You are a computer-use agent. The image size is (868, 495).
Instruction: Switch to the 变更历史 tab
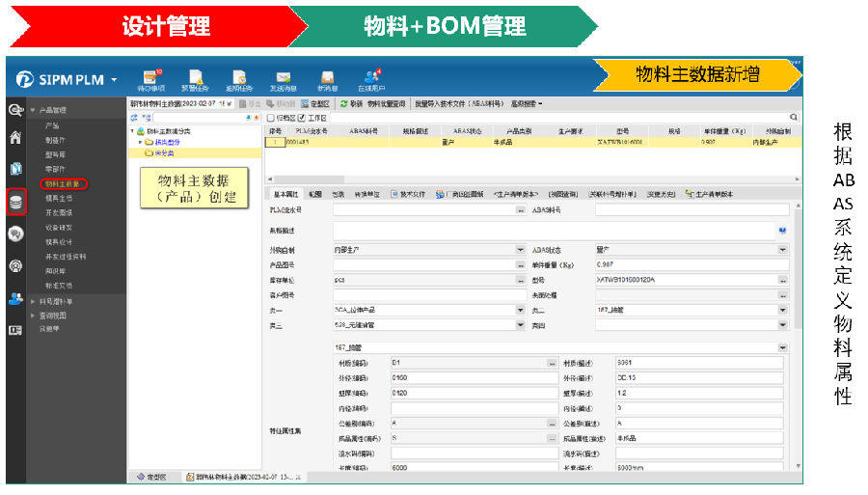[661, 194]
